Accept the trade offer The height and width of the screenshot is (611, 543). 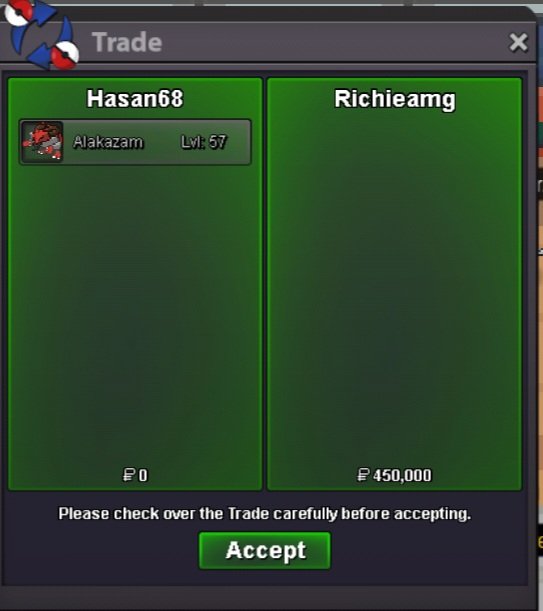[x=265, y=551]
